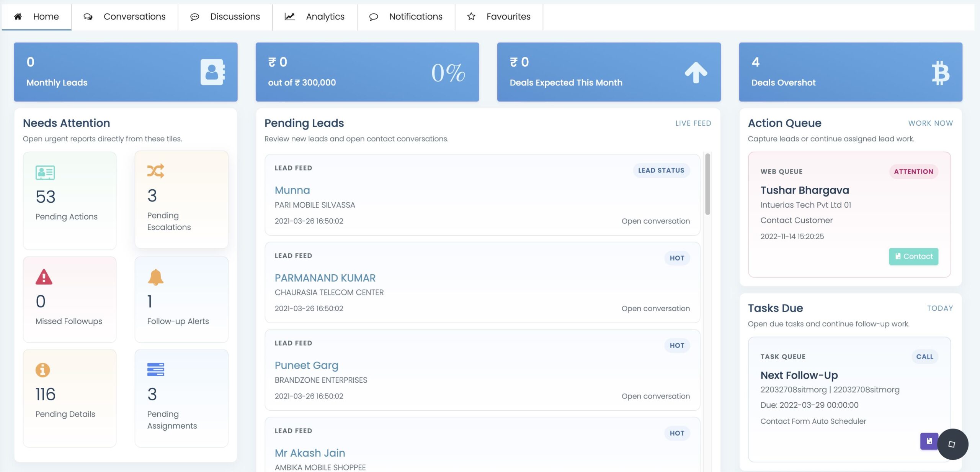The image size is (980, 472).
Task: Click the Conversations chat bubble icon
Action: pyautogui.click(x=88, y=16)
